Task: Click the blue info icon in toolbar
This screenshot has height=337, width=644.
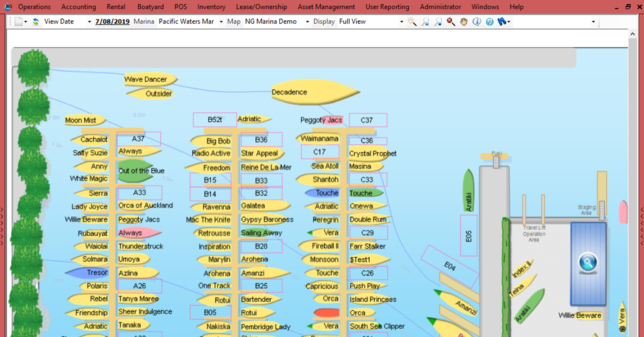Action: (x=477, y=21)
